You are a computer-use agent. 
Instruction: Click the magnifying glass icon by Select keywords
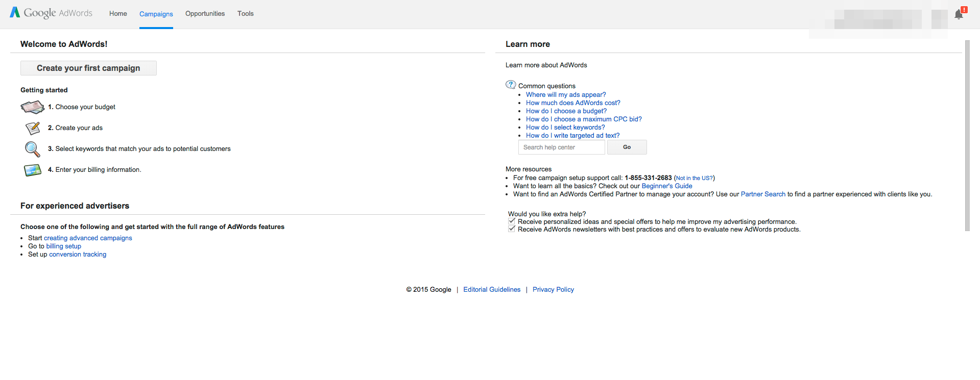coord(32,149)
